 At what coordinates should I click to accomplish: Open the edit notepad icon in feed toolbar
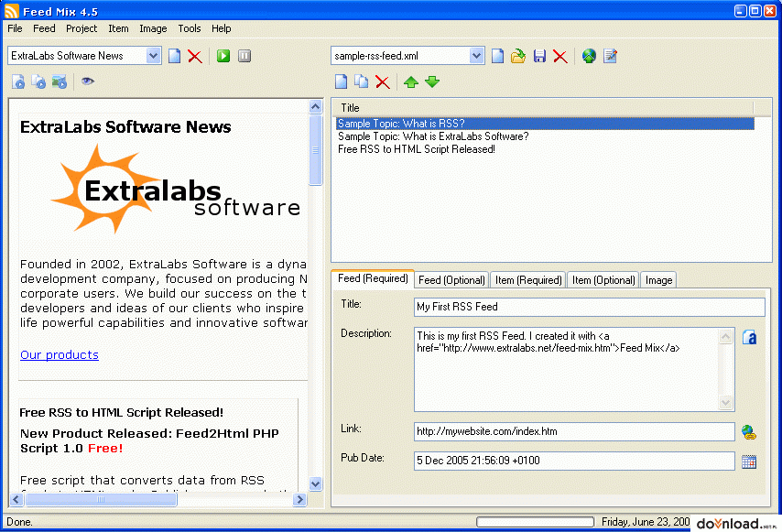click(x=610, y=56)
